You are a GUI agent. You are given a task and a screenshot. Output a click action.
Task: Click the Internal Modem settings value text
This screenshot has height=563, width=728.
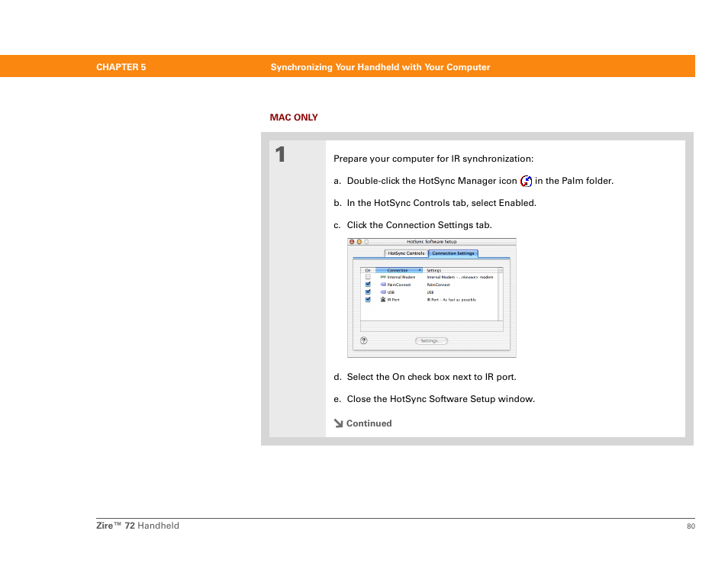click(x=460, y=277)
